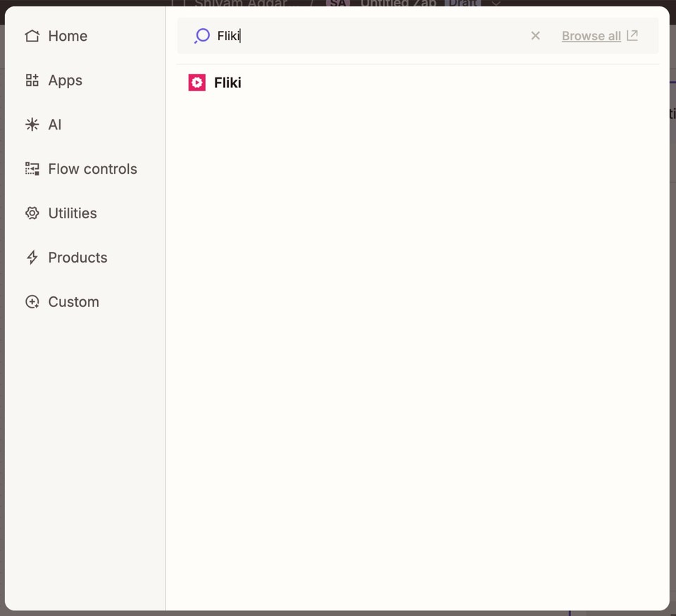Click the Products lightning bolt icon
The image size is (676, 616).
pos(32,258)
